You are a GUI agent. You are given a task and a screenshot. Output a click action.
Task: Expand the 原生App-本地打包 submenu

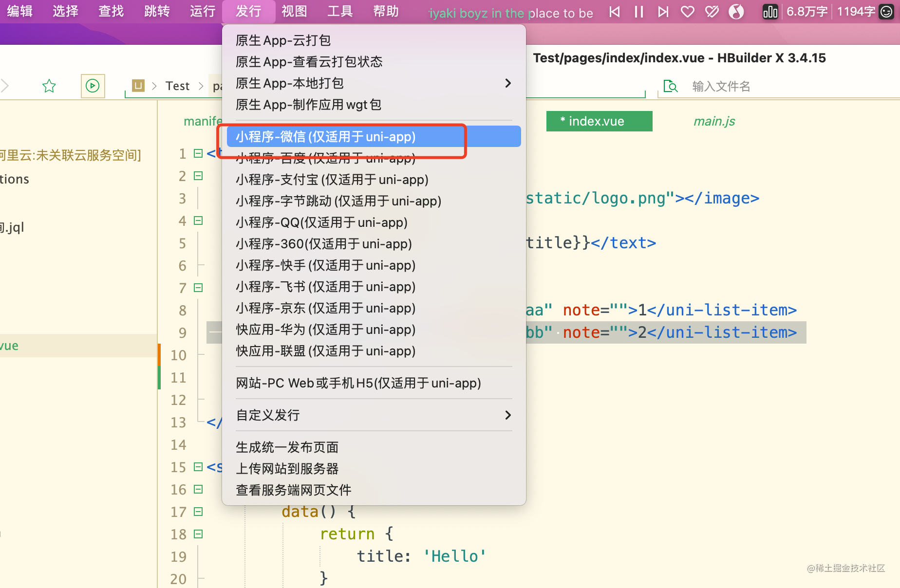click(374, 83)
